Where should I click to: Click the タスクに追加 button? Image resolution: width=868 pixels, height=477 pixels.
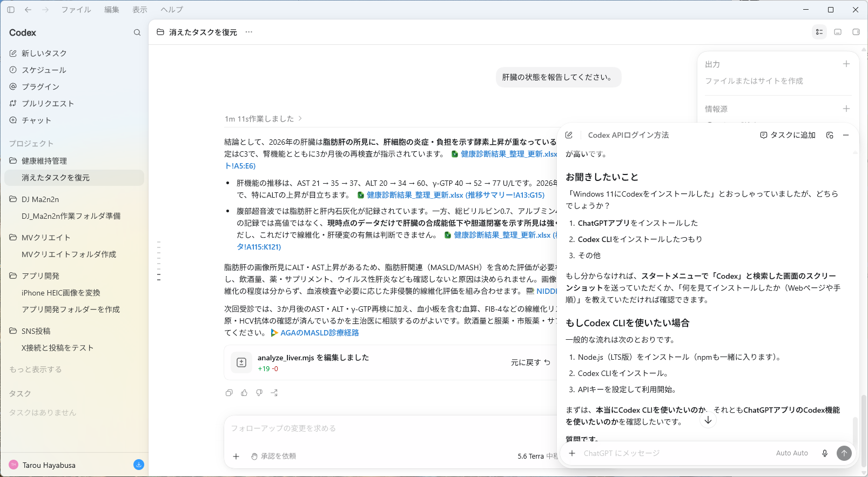(x=788, y=135)
